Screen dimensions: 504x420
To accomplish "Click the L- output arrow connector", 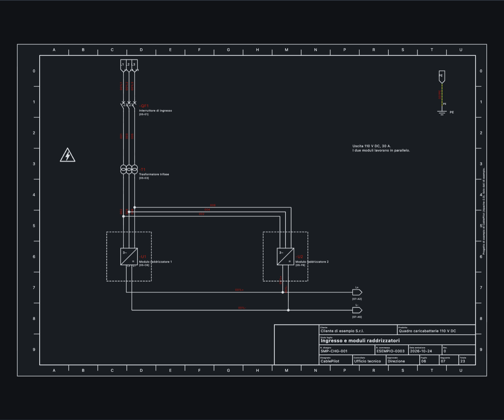I will (357, 310).
